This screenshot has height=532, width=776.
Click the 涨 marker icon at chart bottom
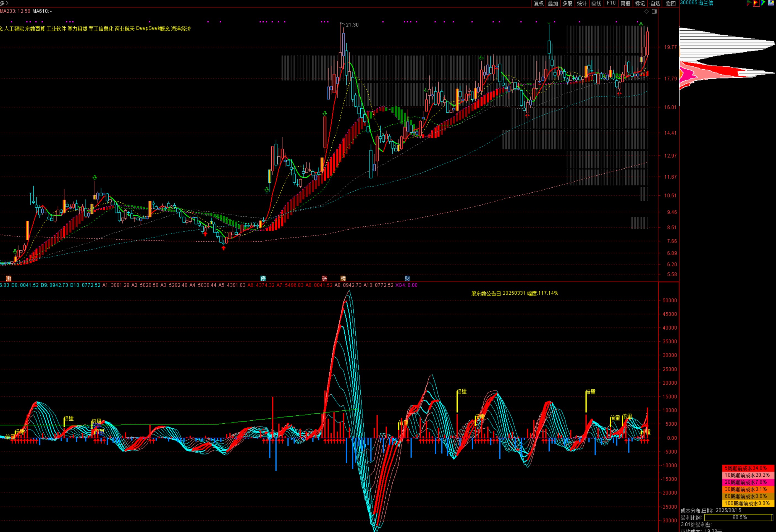[x=324, y=278]
